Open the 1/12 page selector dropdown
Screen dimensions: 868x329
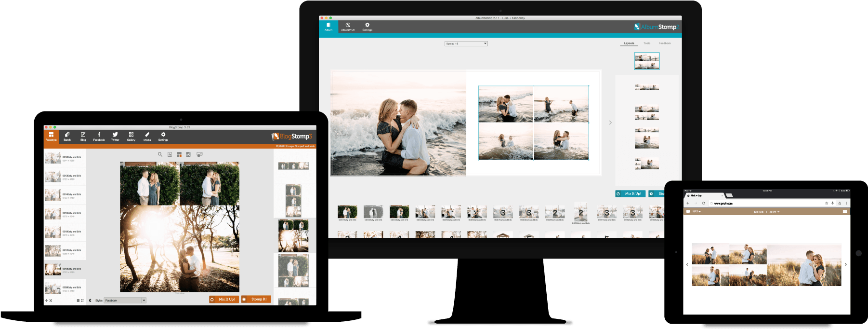[696, 212]
